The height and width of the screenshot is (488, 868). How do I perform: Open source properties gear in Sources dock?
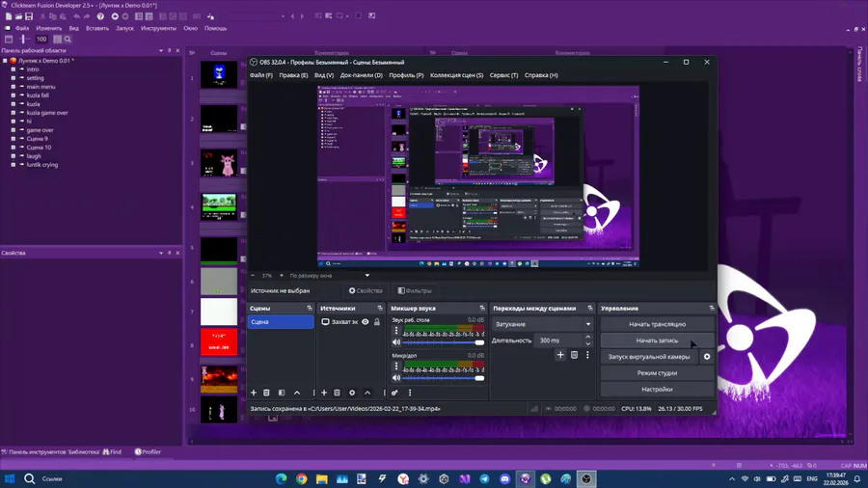pos(352,393)
